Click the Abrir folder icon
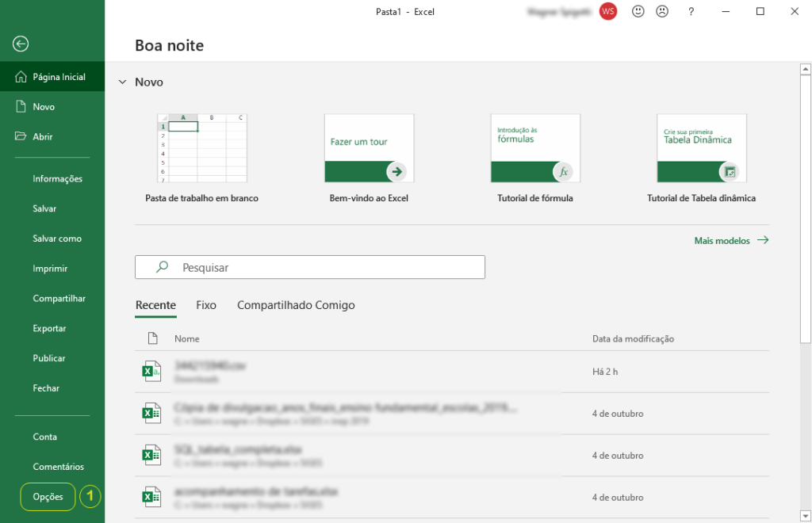Screen dimensions: 812x523 tap(21, 136)
